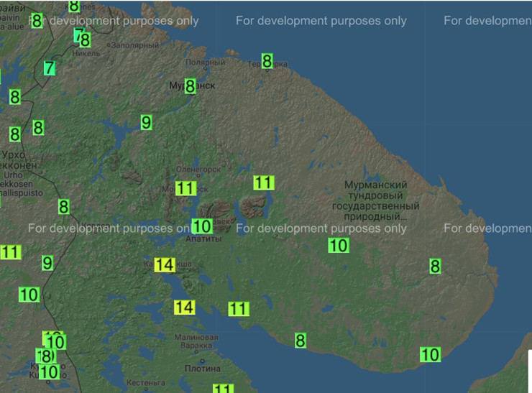Viewport: 532px width, 393px height.
Task: Click the 8 marker over Мурманск
Action: (x=190, y=86)
